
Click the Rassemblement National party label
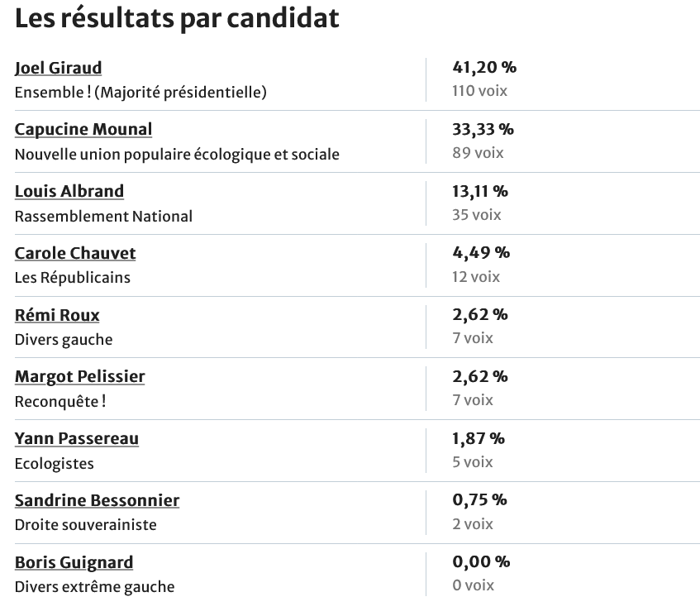pyautogui.click(x=103, y=217)
